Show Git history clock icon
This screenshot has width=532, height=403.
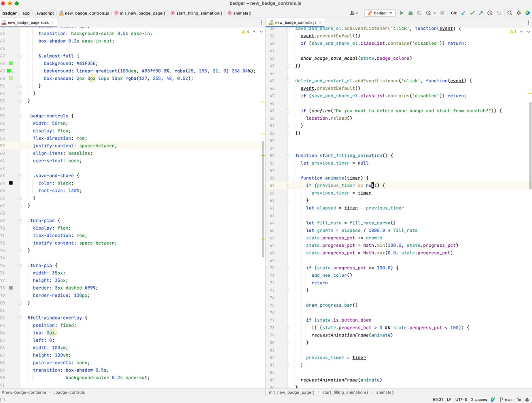[x=490, y=13]
